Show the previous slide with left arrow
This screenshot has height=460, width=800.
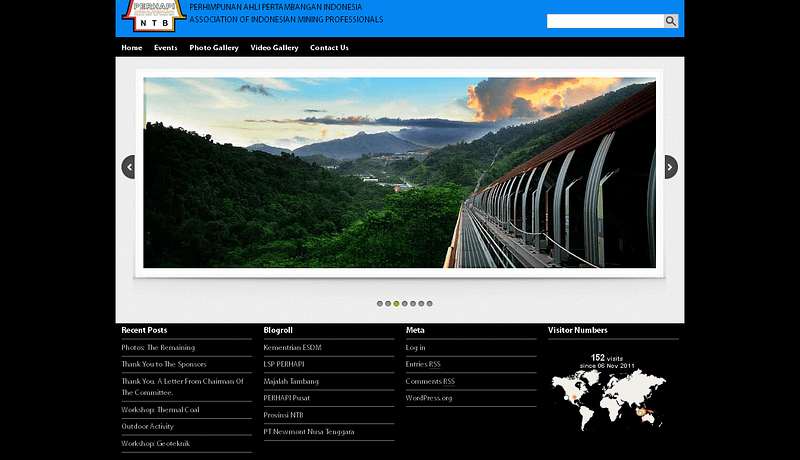[129, 167]
